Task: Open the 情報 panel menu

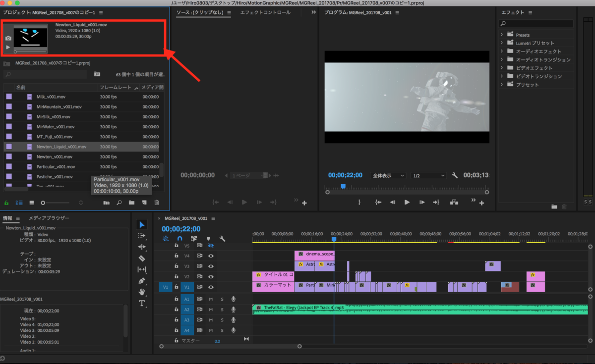Action: [18, 218]
